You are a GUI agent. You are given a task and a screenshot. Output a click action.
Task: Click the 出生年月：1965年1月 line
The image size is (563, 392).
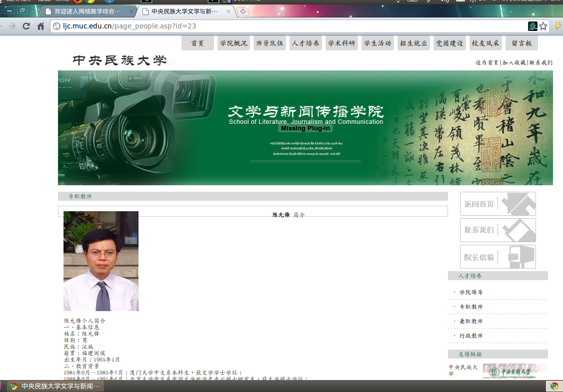coord(92,360)
